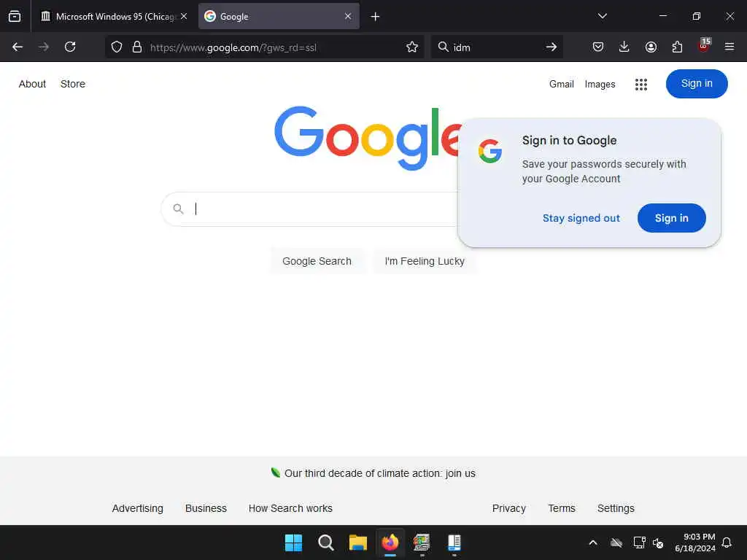747x560 pixels.
Task: Go to Gmail
Action: coord(561,85)
